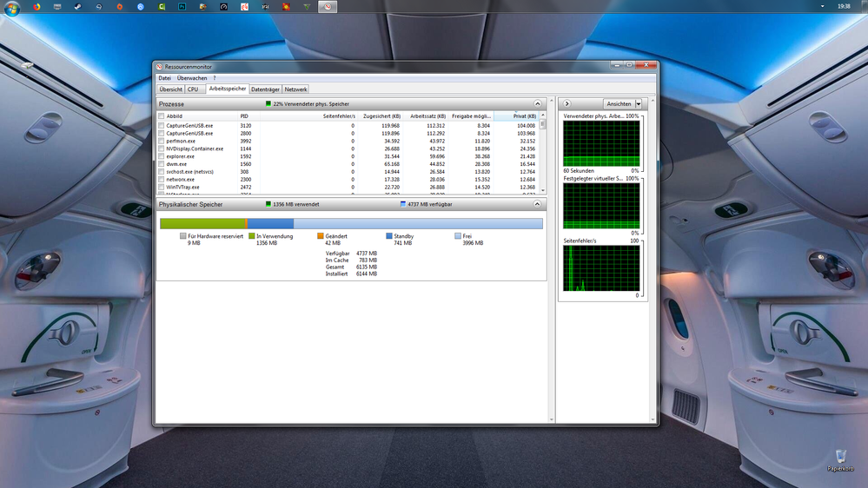The height and width of the screenshot is (488, 868).
Task: Open the Papierkorb desktop icon
Action: 840,460
